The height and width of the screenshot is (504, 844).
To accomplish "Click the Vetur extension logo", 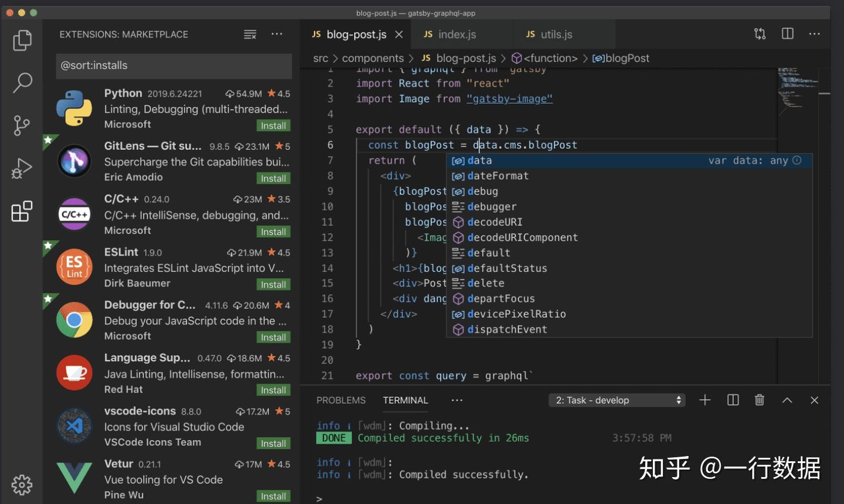I will pyautogui.click(x=74, y=478).
